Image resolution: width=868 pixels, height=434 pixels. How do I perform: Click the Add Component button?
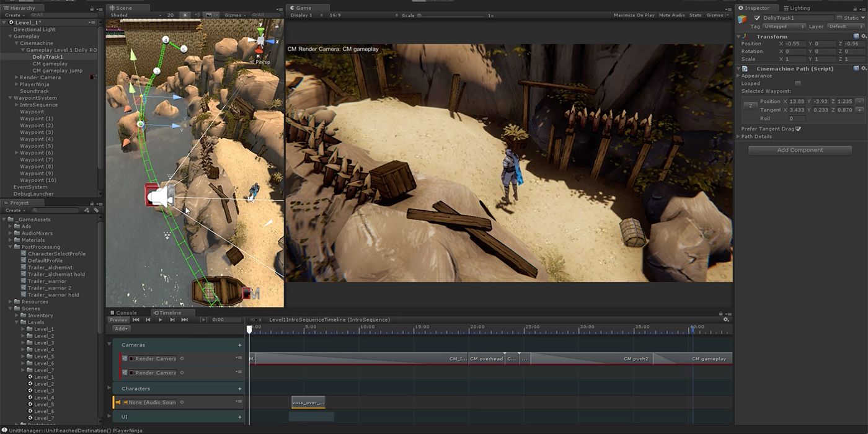point(800,149)
